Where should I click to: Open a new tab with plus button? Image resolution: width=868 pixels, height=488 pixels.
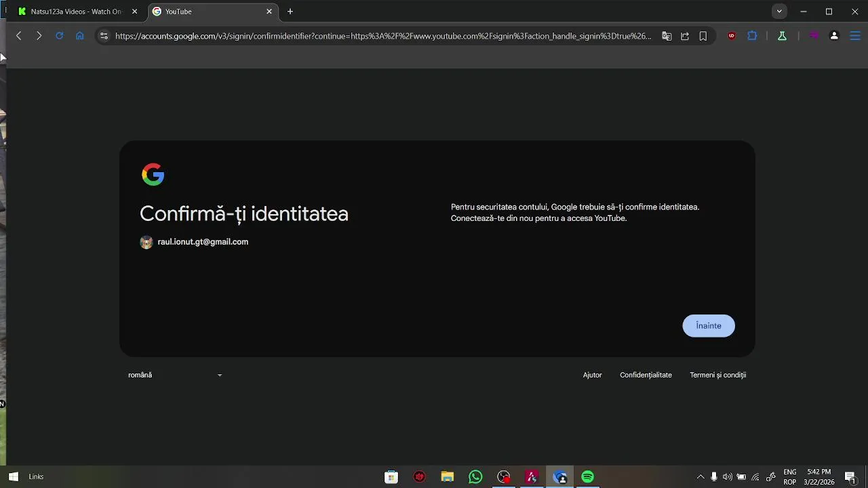coord(290,12)
